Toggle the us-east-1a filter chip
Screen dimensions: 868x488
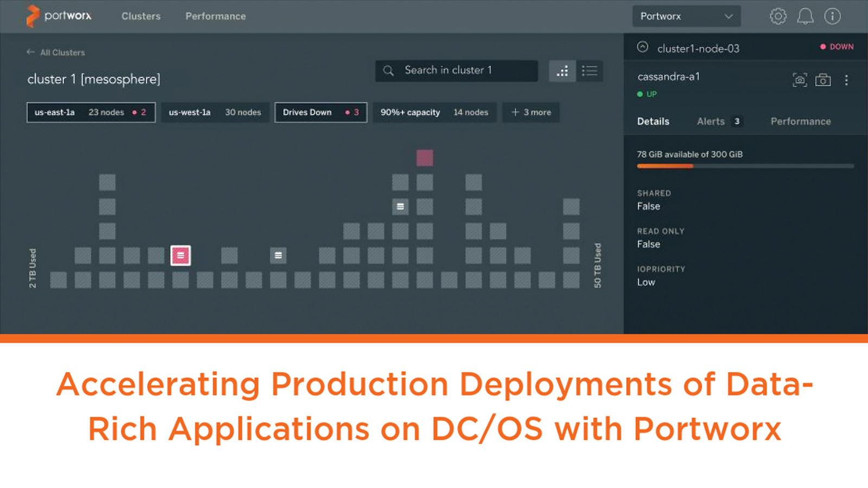pyautogui.click(x=91, y=112)
